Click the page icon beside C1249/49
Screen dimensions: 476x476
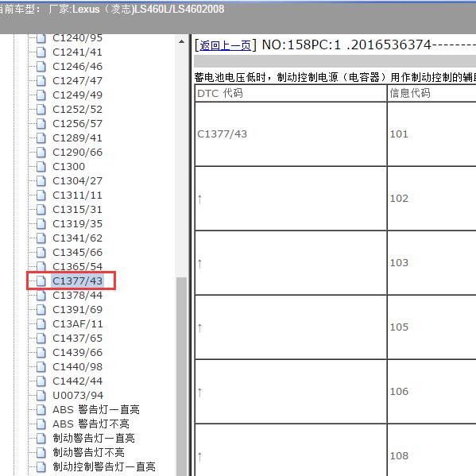(41, 95)
